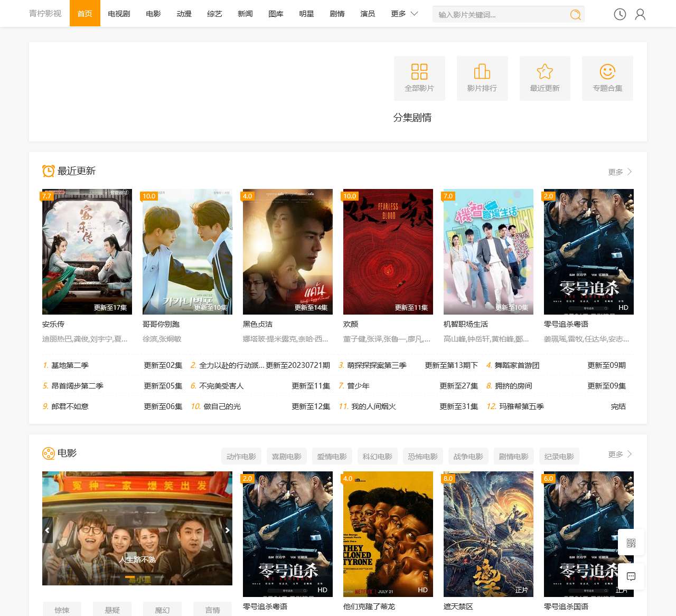The height and width of the screenshot is (616, 676).
Task: Open 专题合集 smiley icon tile
Action: coord(608,78)
